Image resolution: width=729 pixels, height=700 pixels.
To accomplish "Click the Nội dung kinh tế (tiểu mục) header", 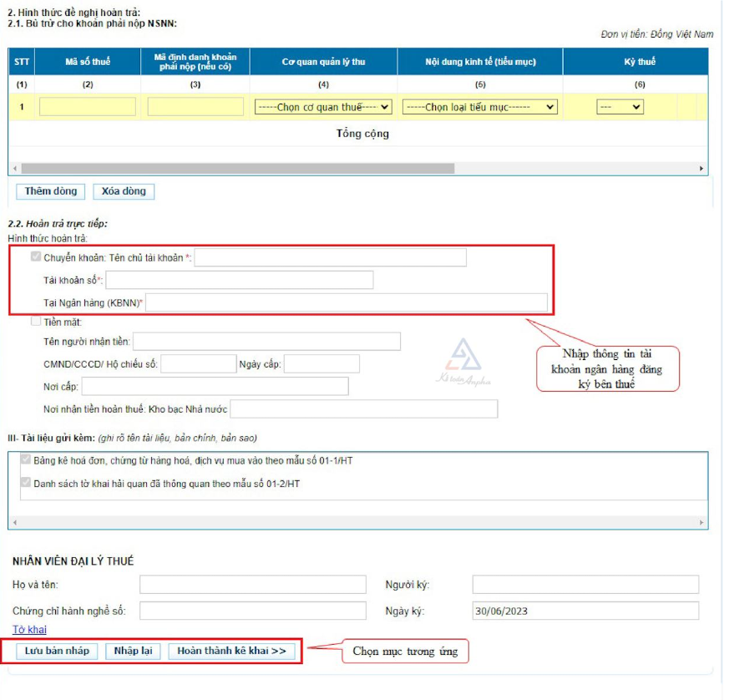I will pyautogui.click(x=480, y=61).
